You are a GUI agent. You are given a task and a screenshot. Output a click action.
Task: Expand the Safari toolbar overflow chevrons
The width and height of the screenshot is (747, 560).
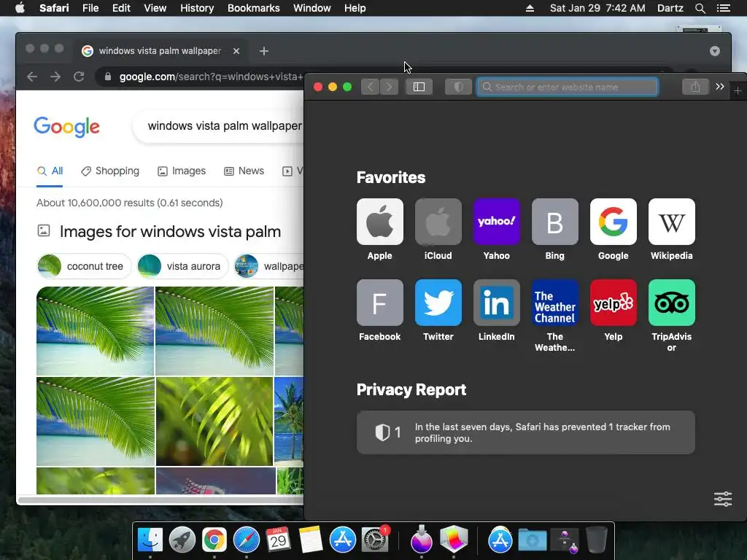[x=720, y=87]
